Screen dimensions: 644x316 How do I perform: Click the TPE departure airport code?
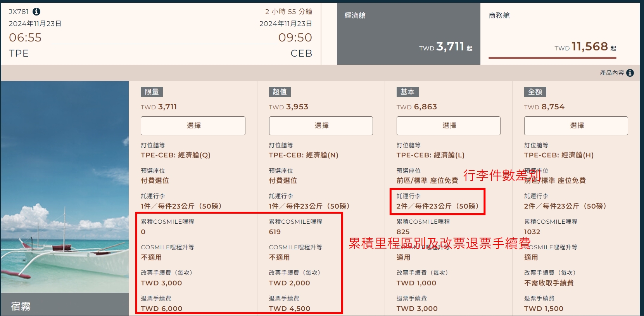19,54
